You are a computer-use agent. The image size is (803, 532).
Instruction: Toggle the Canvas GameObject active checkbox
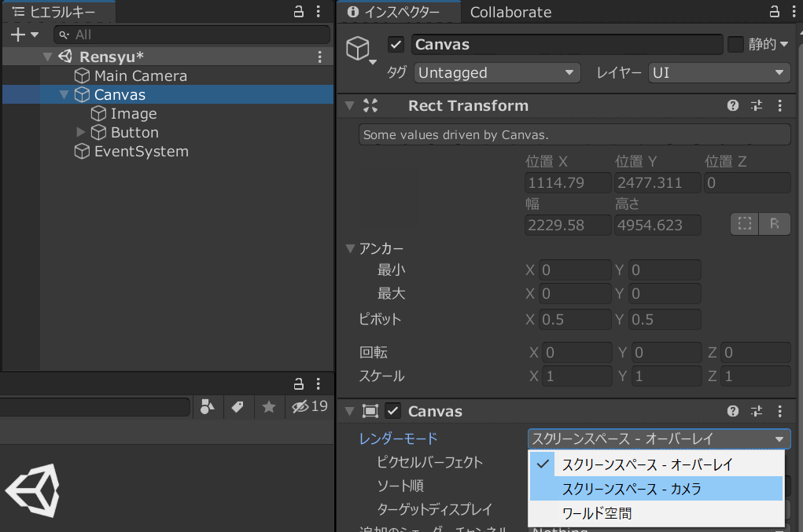pyautogui.click(x=396, y=45)
